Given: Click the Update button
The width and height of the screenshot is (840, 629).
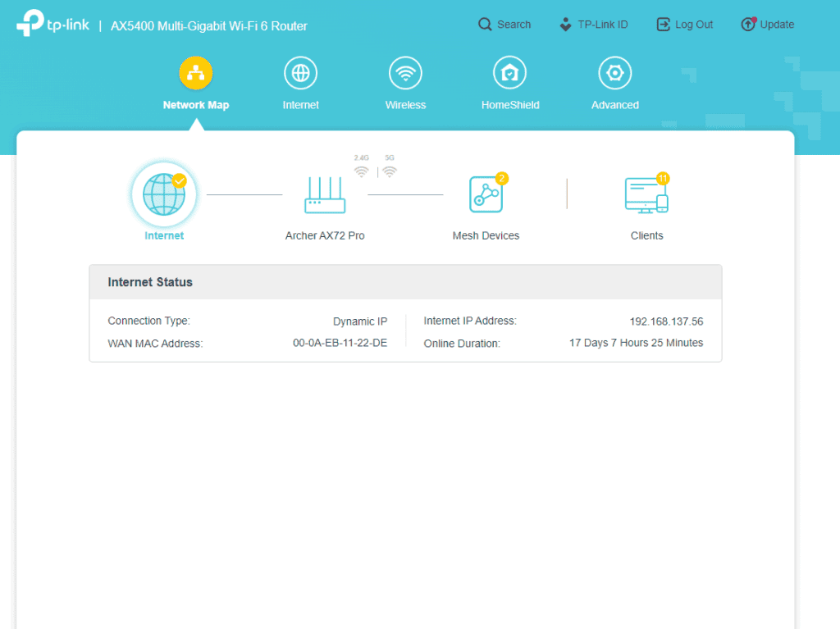Looking at the screenshot, I should click(x=767, y=25).
